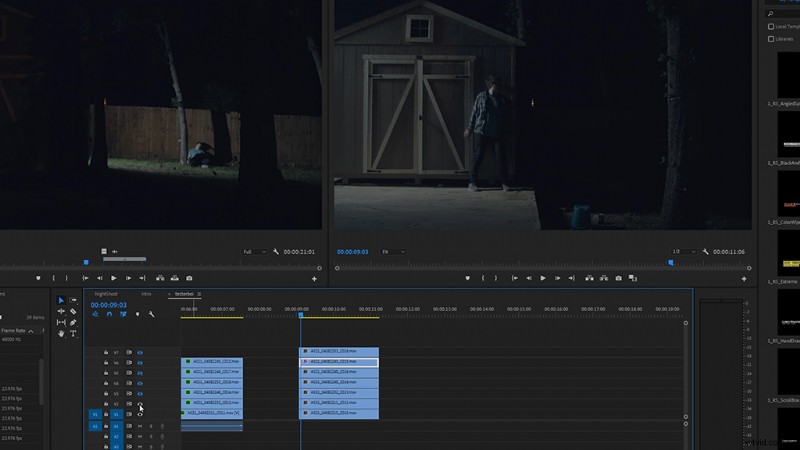Click Insert button in Source monitor

pyautogui.click(x=160, y=279)
